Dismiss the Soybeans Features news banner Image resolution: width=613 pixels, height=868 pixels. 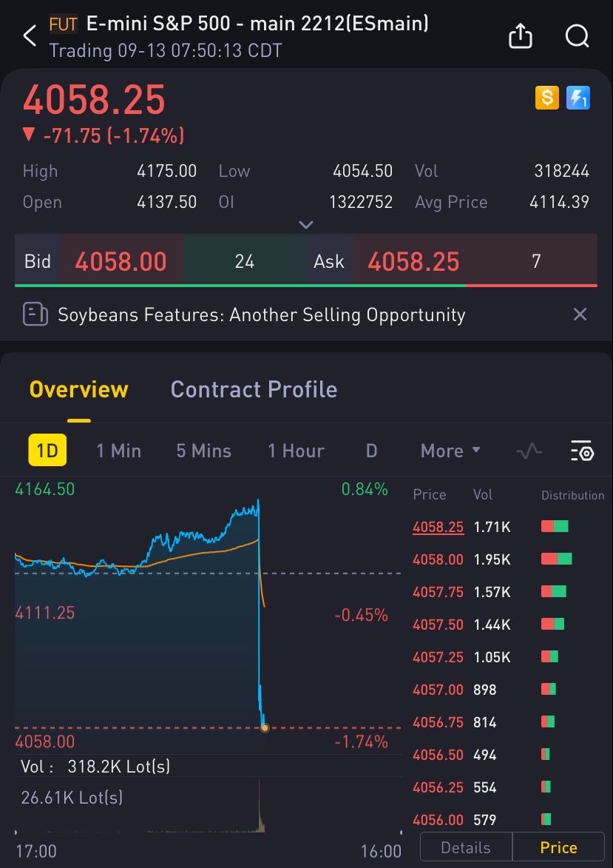pos(580,314)
